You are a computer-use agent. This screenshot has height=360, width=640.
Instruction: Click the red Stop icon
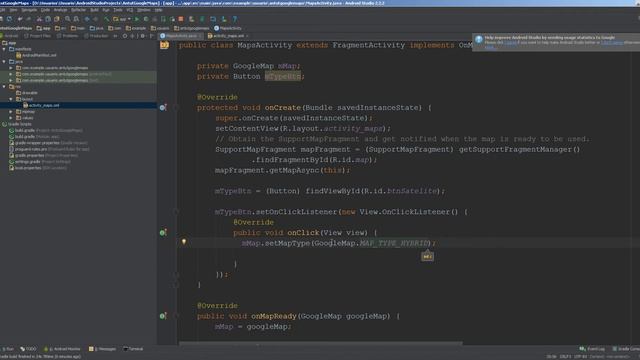(x=181, y=19)
